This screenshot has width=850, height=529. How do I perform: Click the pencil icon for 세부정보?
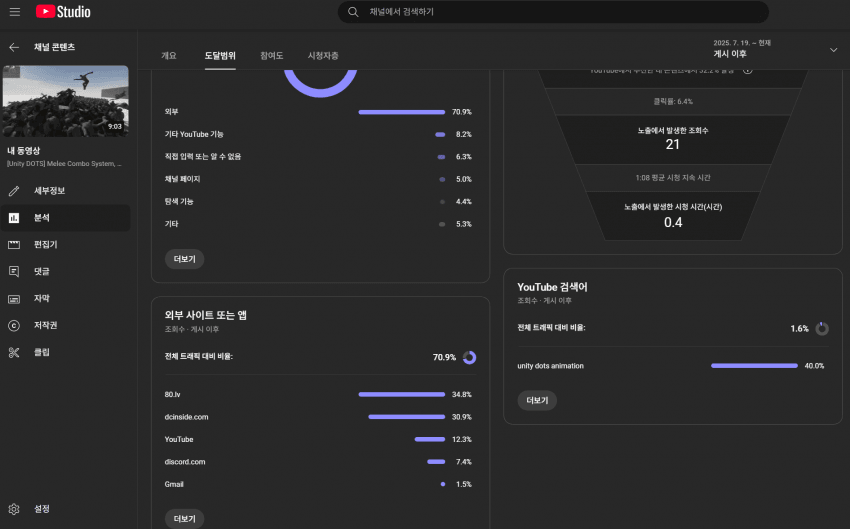coord(14,191)
